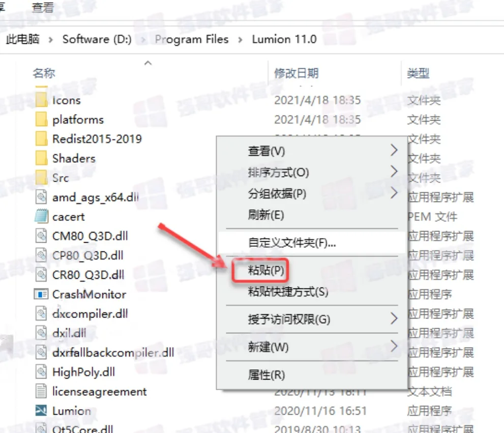
Task: Select file name text dxrfallbackcompiler.dll
Action: point(113,353)
